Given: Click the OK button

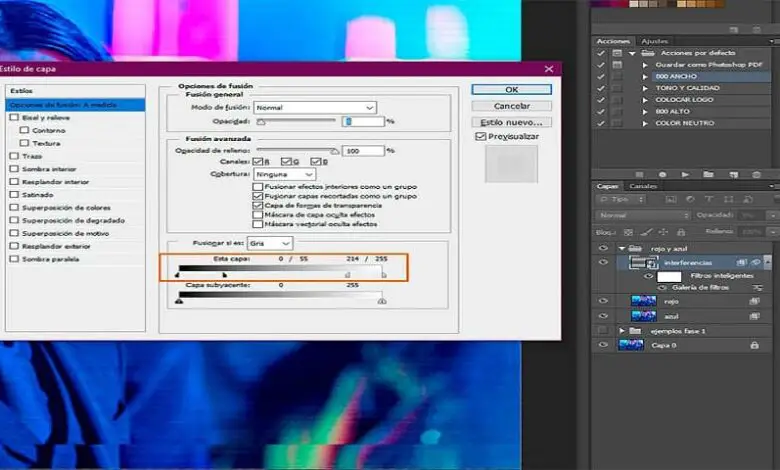Looking at the screenshot, I should point(511,90).
